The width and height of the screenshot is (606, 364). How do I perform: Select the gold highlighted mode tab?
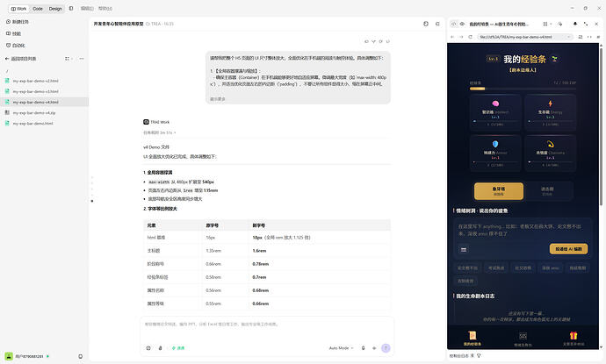tap(499, 191)
